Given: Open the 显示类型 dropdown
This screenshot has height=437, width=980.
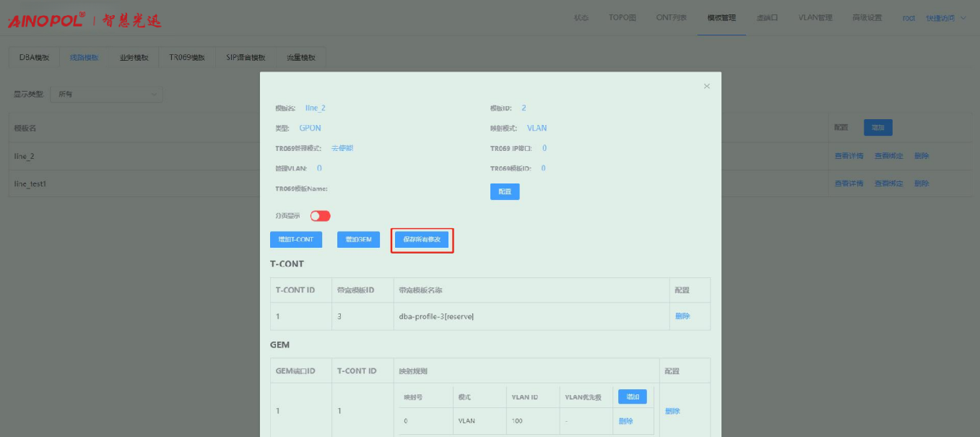Looking at the screenshot, I should click(x=107, y=94).
